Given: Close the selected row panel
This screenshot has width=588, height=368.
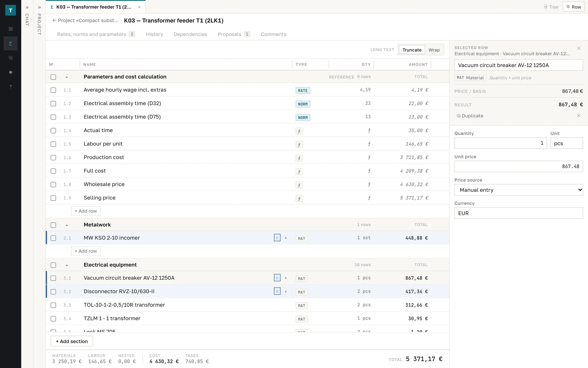Looking at the screenshot, I should [579, 48].
